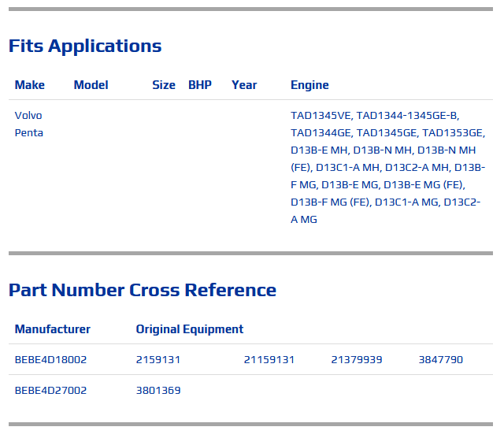Click the Part Number Cross Reference heading
Screen dimensions: 504x438
[x=143, y=290]
